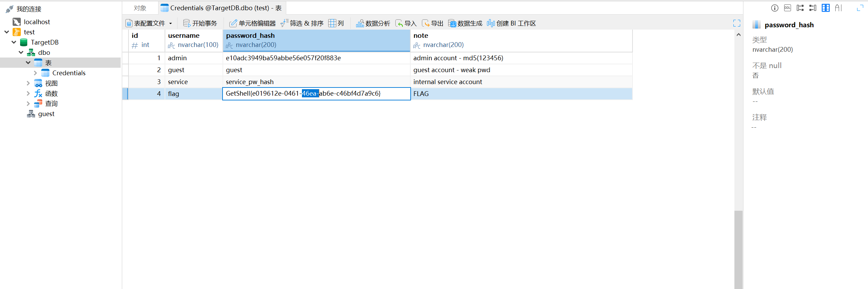Select the 'admin account - md5(123456)' note cell
This screenshot has width=868, height=289.
point(521,58)
